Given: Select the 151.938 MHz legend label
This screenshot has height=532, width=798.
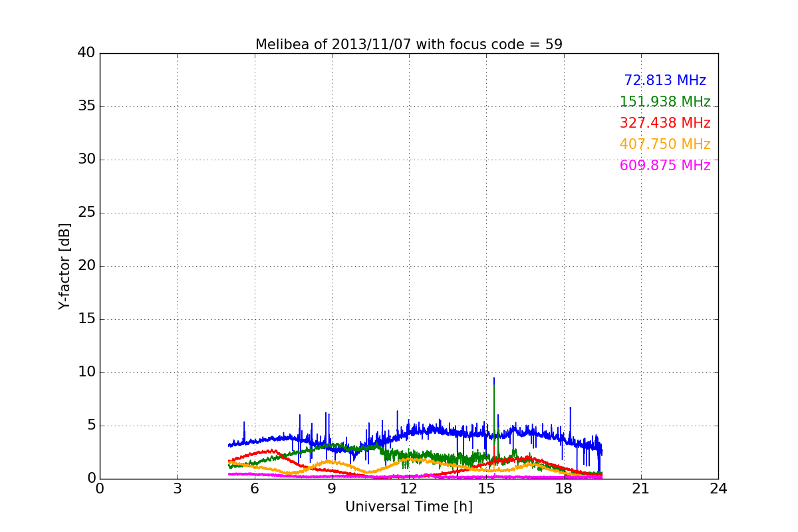Looking at the screenshot, I should [665, 102].
